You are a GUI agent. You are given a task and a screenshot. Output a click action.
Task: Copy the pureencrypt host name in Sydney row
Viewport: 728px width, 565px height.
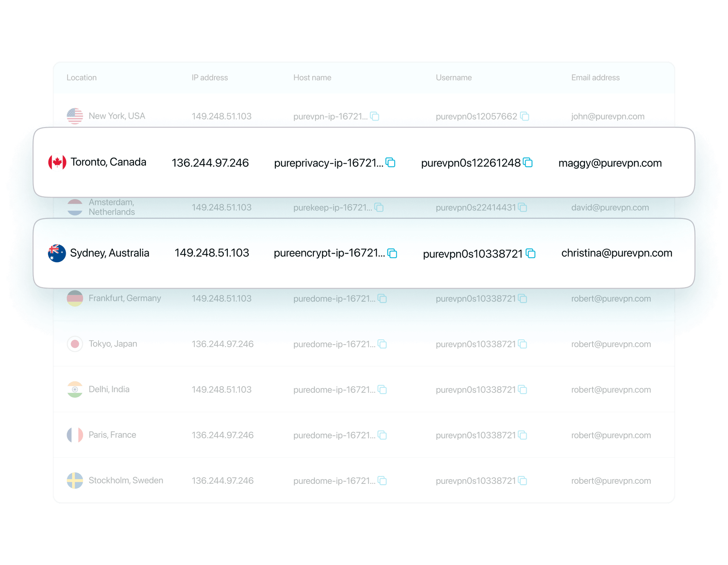tap(392, 253)
